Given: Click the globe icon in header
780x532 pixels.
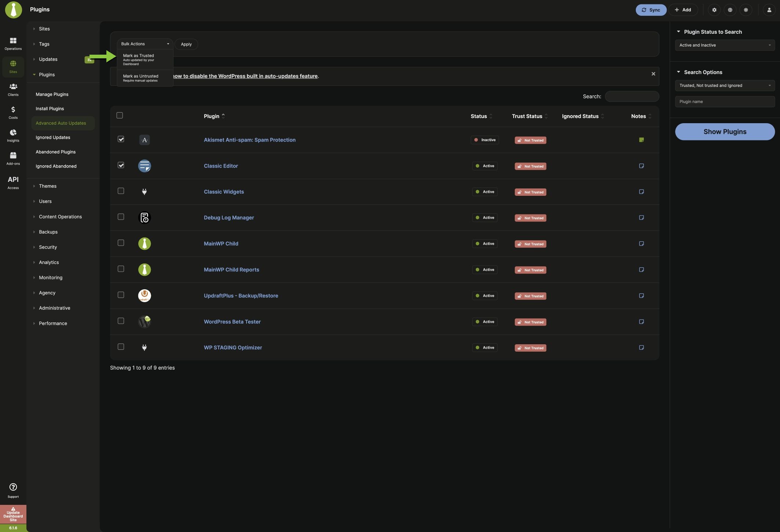Looking at the screenshot, I should (730, 10).
